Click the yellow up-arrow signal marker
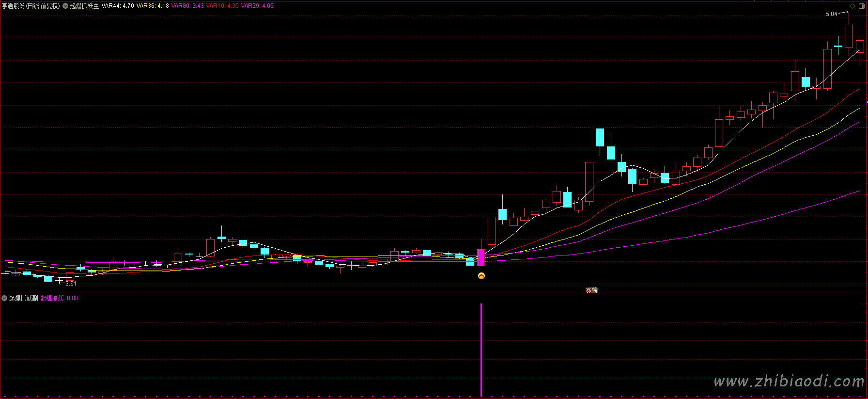Screen dimensions: 868x399 click(481, 276)
